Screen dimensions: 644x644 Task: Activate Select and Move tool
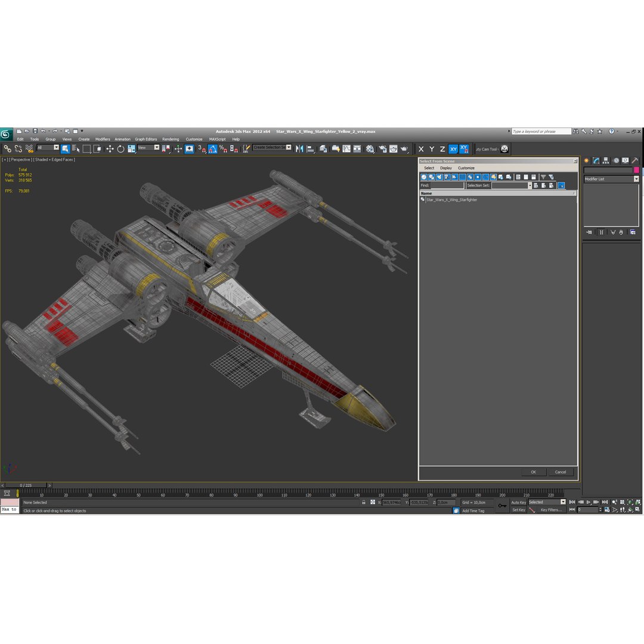110,148
